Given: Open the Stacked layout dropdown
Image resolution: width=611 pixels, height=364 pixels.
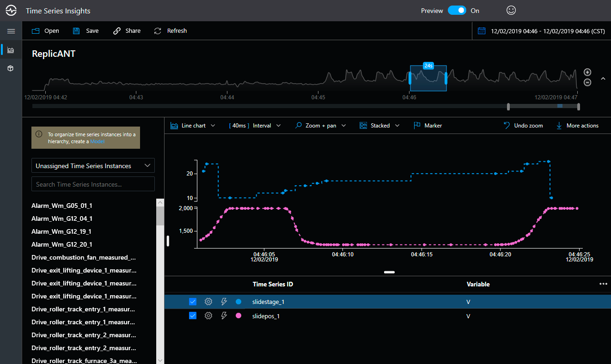Looking at the screenshot, I should click(379, 126).
